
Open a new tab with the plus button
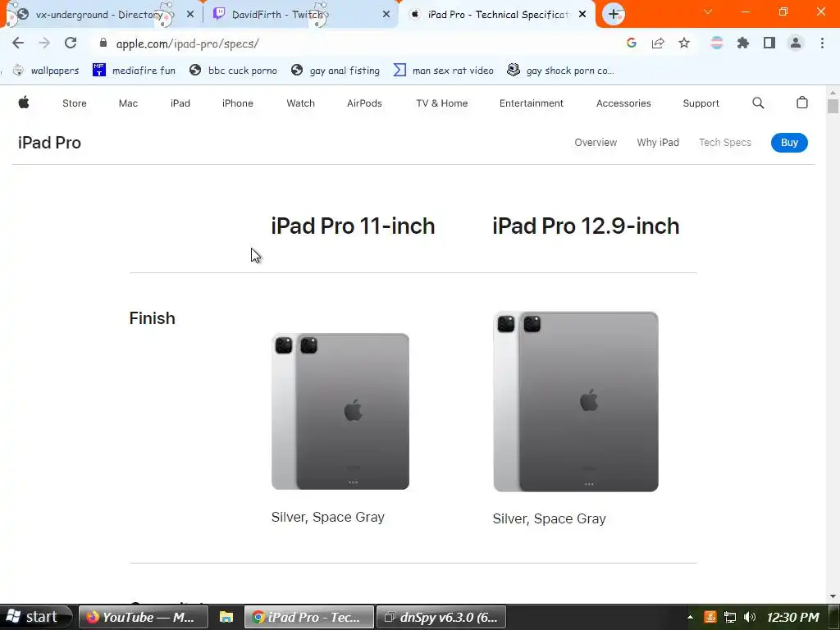tap(614, 15)
